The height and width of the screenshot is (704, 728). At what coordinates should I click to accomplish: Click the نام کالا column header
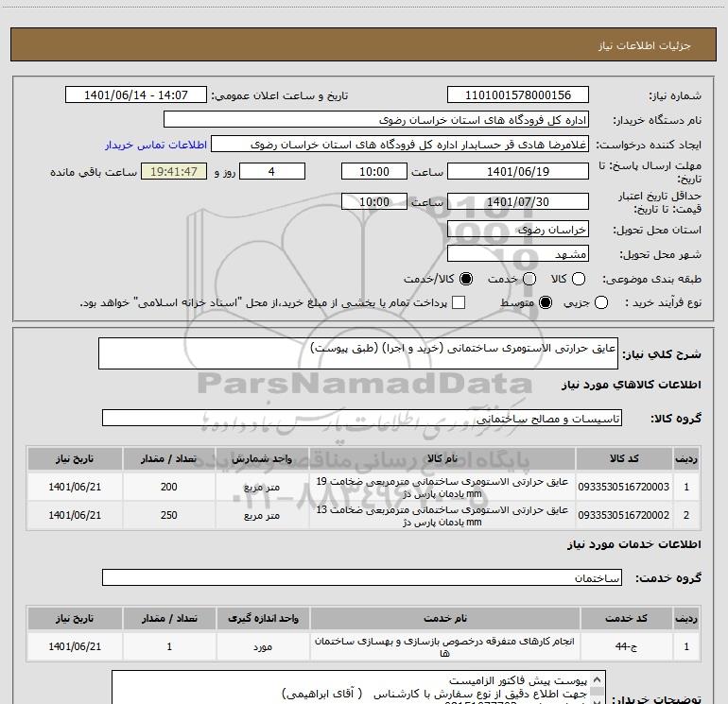coord(442,459)
